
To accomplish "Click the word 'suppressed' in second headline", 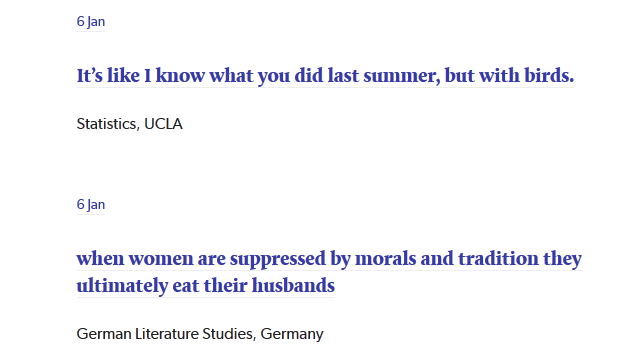I will click(278, 260).
